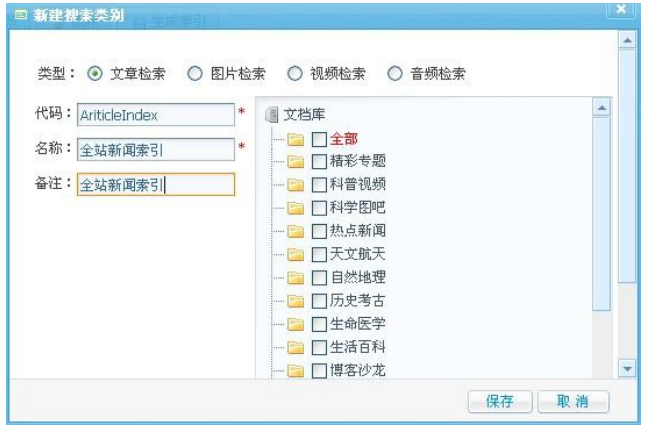Click the folder icon beside 自然地理
Image resolution: width=668 pixels, height=429 pixels.
click(x=295, y=277)
